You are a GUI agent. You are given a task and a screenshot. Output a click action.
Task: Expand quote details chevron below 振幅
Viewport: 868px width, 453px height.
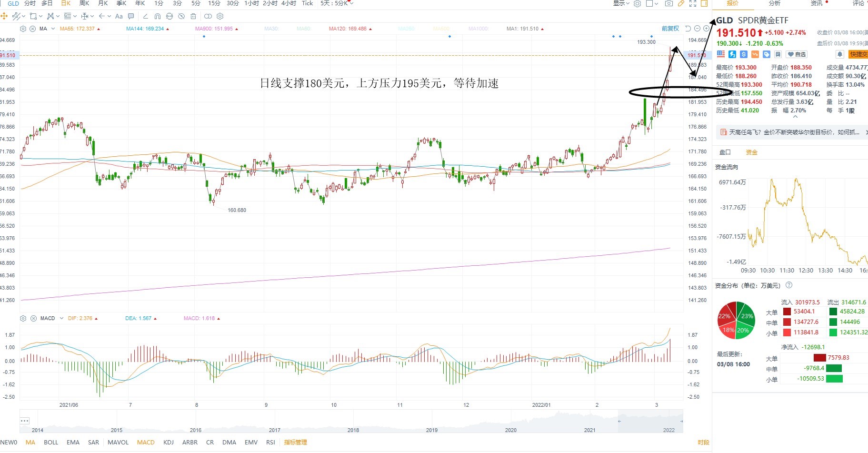pos(794,117)
